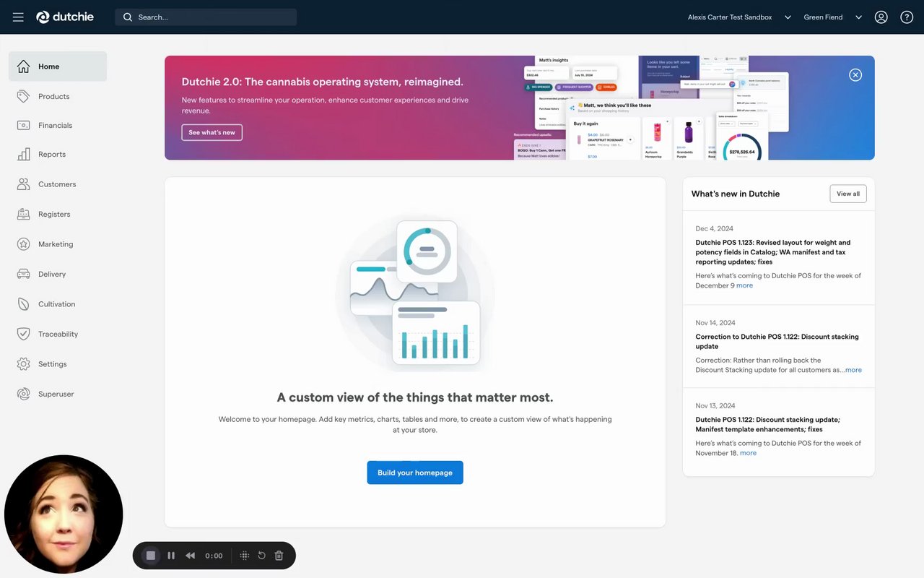Screen dimensions: 924x578
Task: Click the presenter webcam bubble
Action: [x=64, y=514]
